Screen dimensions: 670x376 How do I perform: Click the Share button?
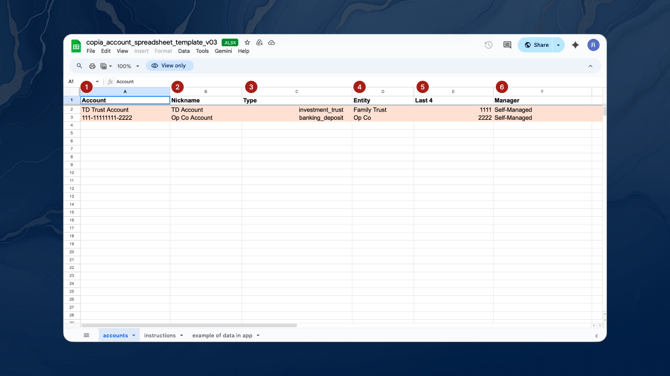click(x=537, y=45)
